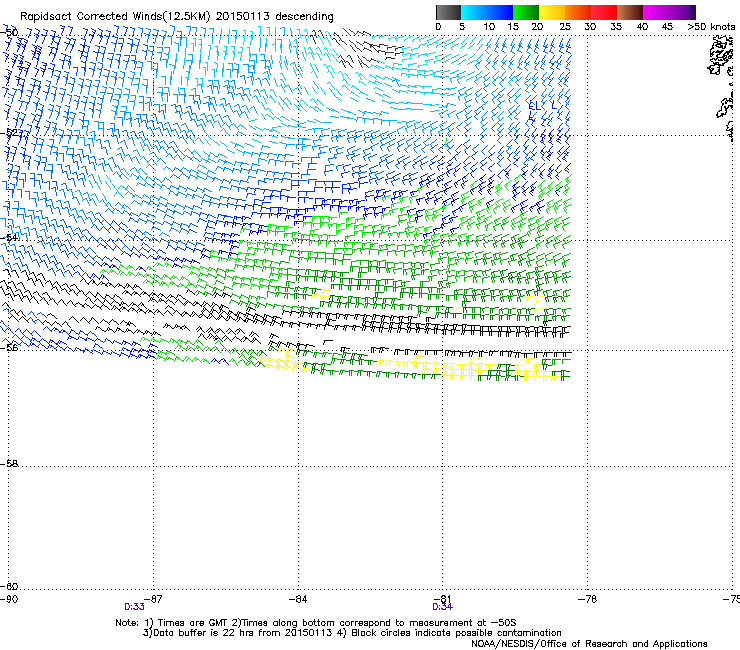Image resolution: width=740 pixels, height=650 pixels.
Task: Select the orange 25–30 knot legend band
Action: click(578, 12)
